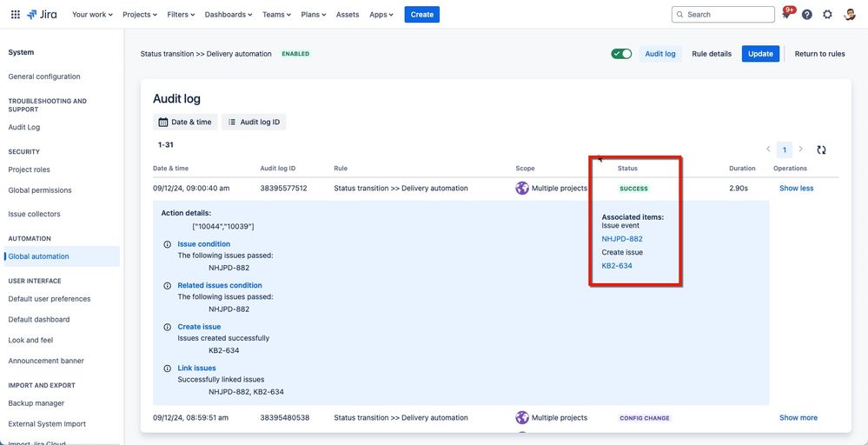Image resolution: width=868 pixels, height=445 pixels.
Task: Open the user profile avatar
Action: point(851,15)
